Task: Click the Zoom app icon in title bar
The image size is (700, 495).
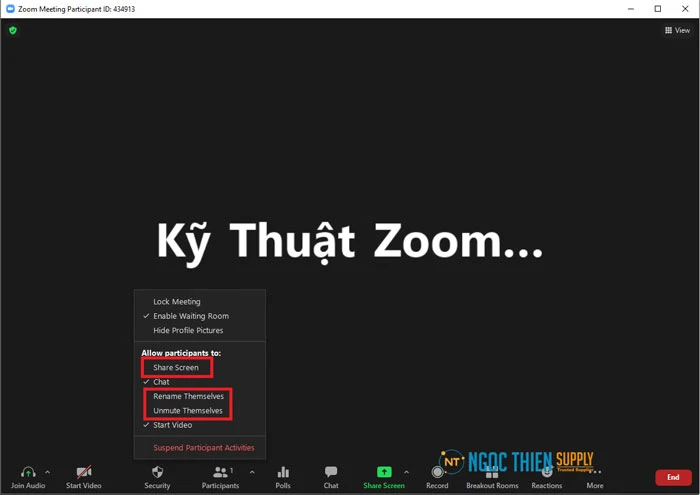Action: pyautogui.click(x=10, y=8)
